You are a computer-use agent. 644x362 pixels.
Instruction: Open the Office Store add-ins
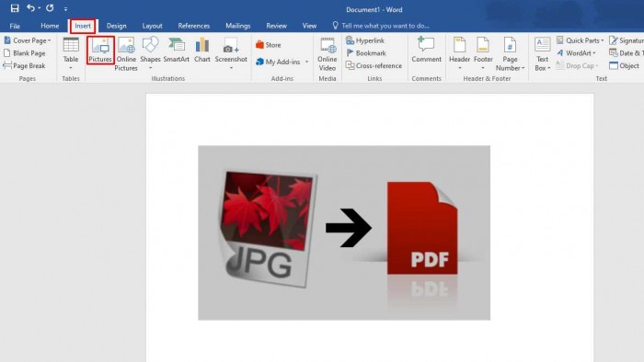[269, 45]
